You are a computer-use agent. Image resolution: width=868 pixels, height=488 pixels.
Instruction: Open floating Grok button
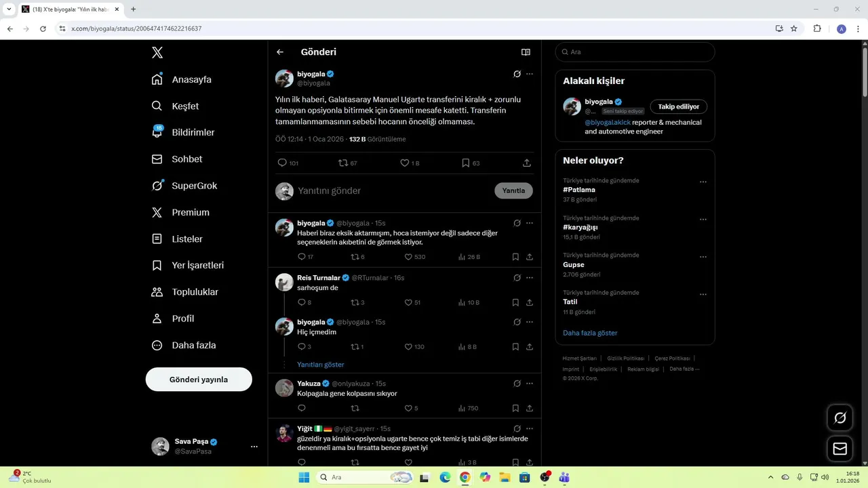tap(840, 418)
